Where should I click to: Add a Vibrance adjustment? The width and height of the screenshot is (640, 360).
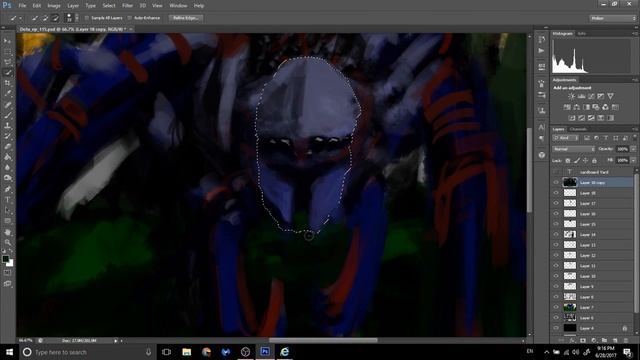[610, 96]
